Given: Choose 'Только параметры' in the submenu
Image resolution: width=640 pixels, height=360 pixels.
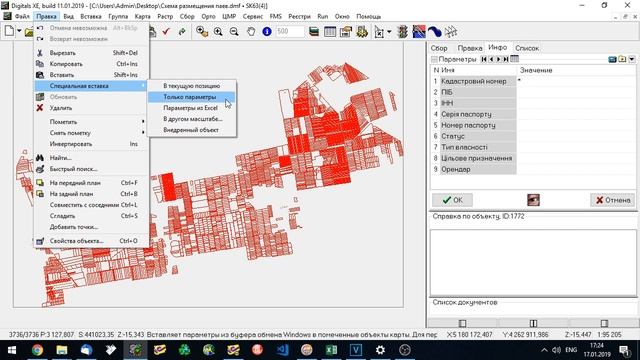Looking at the screenshot, I should click(191, 97).
